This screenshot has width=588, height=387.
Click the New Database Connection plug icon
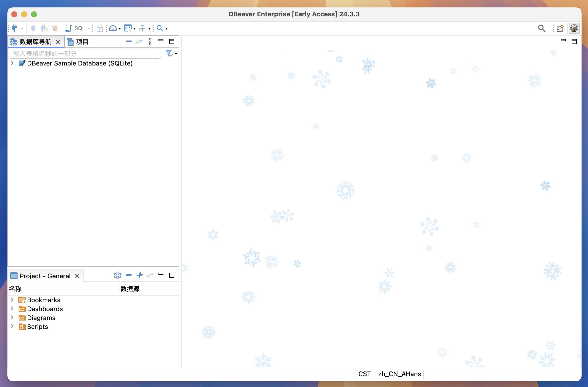15,28
